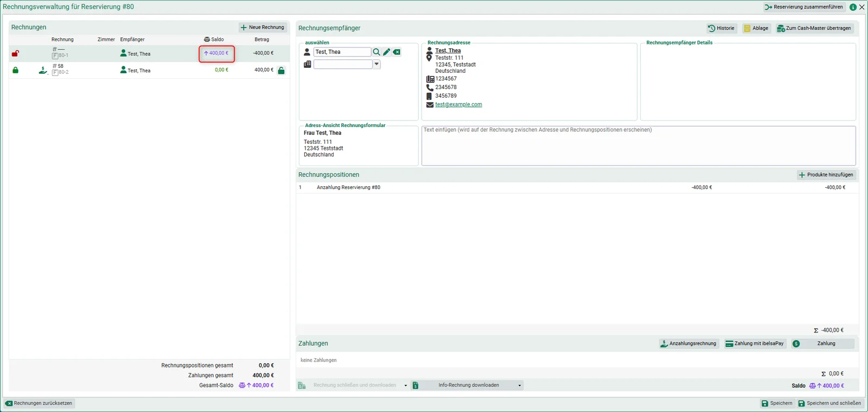Unlock invoice #58 using the padlock after 400,00 €
The width and height of the screenshot is (868, 412).
[x=281, y=71]
